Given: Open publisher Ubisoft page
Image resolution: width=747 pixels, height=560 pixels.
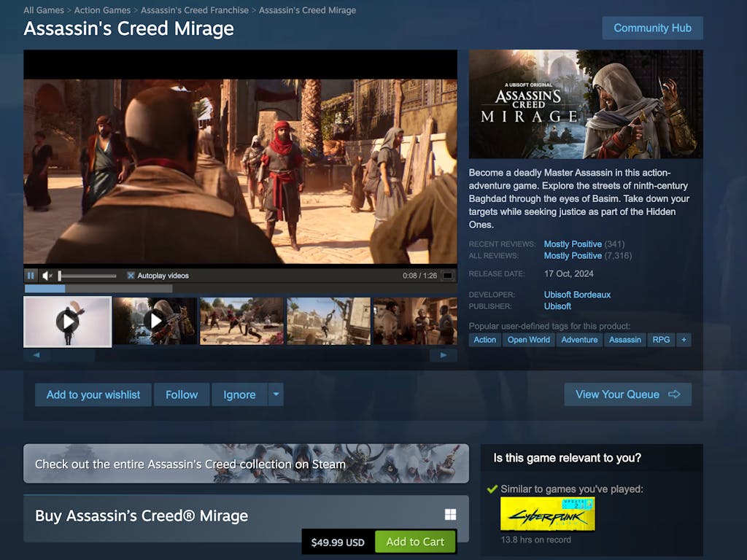Looking at the screenshot, I should 557,306.
